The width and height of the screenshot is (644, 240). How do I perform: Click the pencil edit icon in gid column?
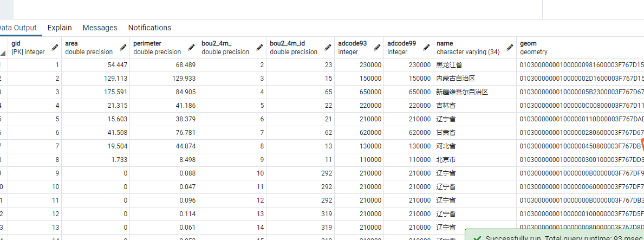[x=55, y=48]
